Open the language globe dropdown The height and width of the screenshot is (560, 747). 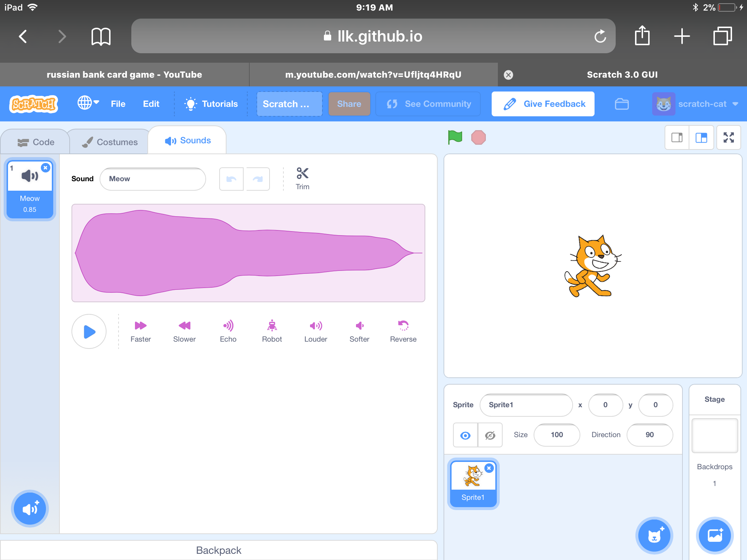click(x=88, y=104)
